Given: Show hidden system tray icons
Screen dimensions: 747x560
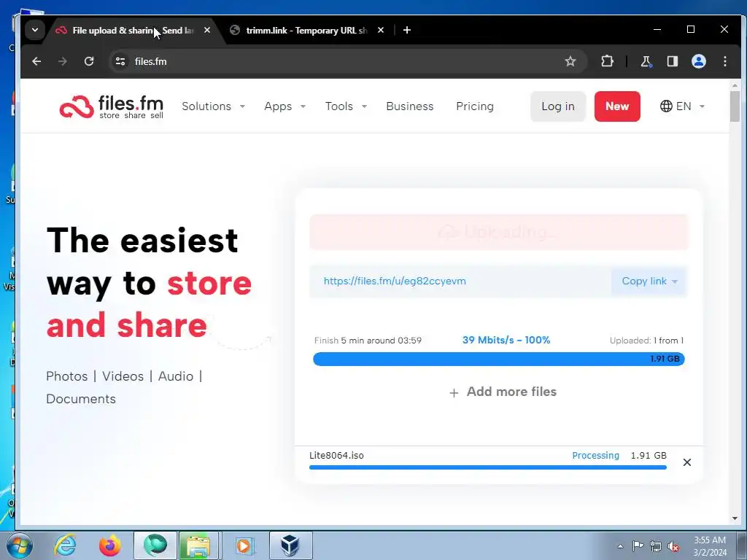Looking at the screenshot, I should coord(620,546).
